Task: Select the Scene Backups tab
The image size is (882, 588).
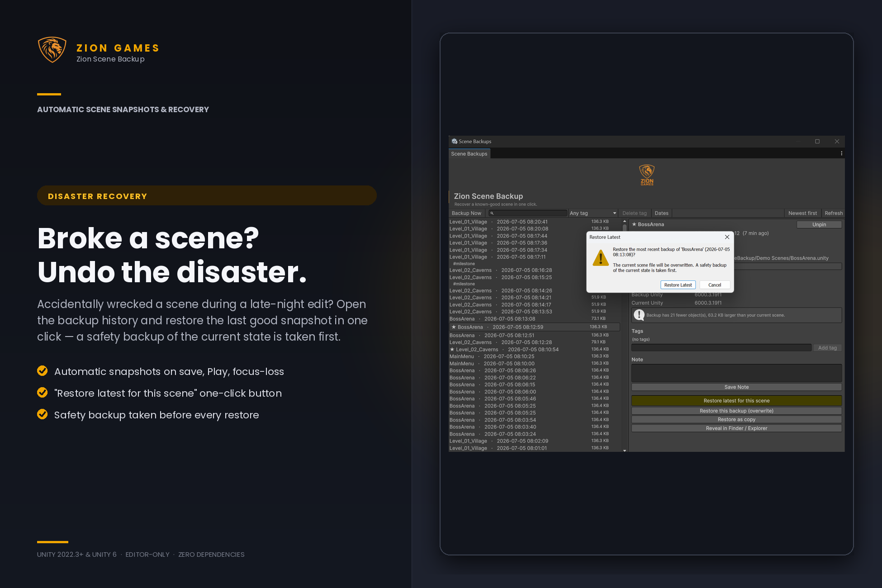Action: pyautogui.click(x=469, y=154)
